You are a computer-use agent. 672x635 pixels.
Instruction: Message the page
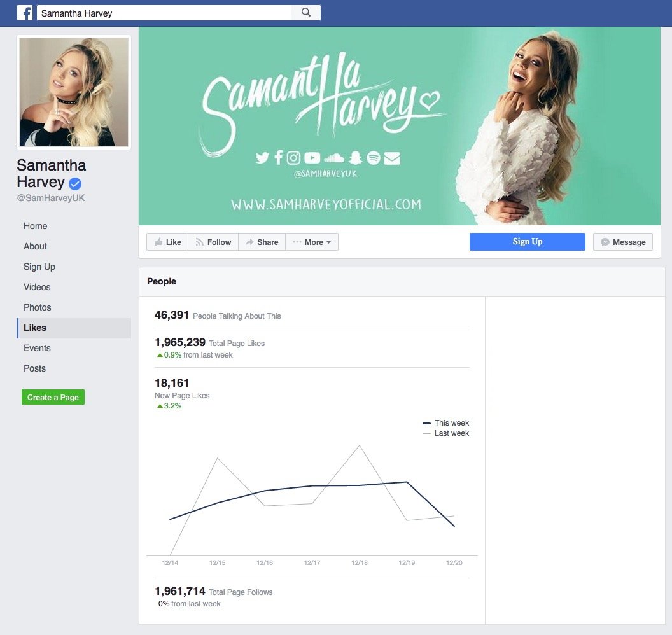pyautogui.click(x=623, y=242)
